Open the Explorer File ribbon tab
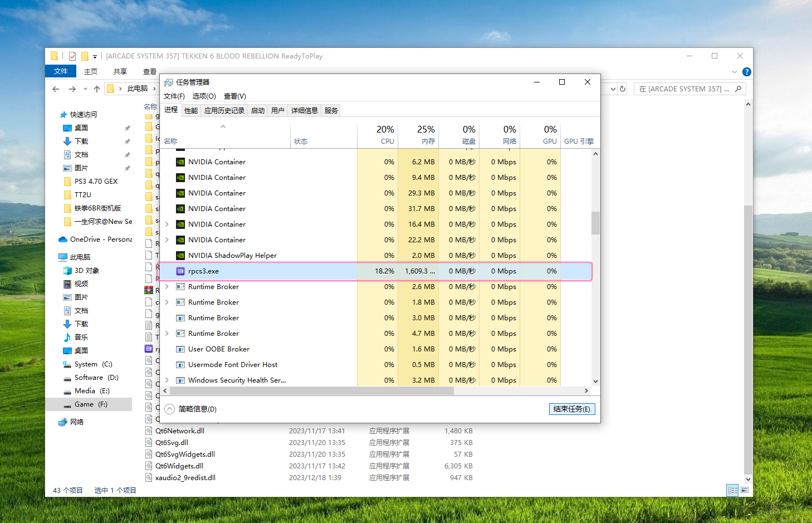 click(61, 71)
